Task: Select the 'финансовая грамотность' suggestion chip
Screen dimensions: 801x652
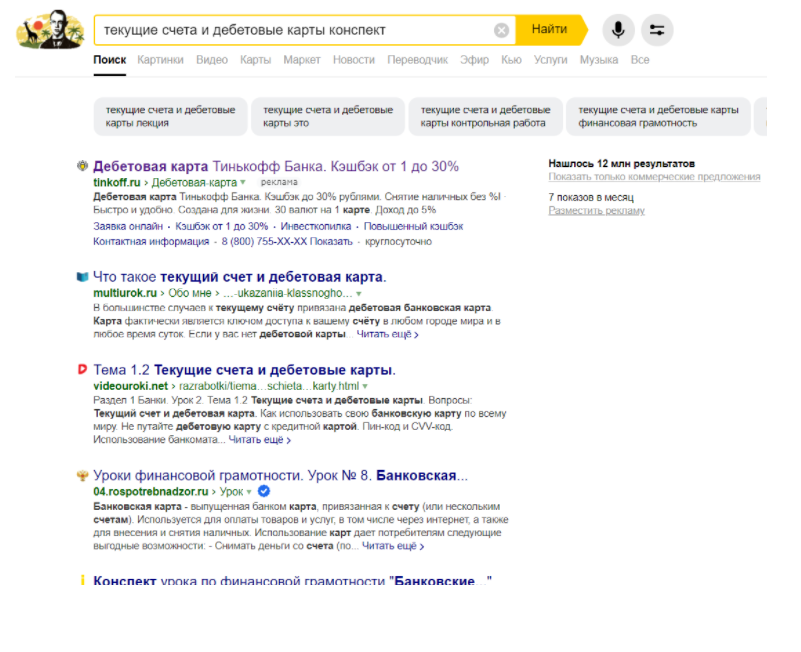Action: (658, 117)
